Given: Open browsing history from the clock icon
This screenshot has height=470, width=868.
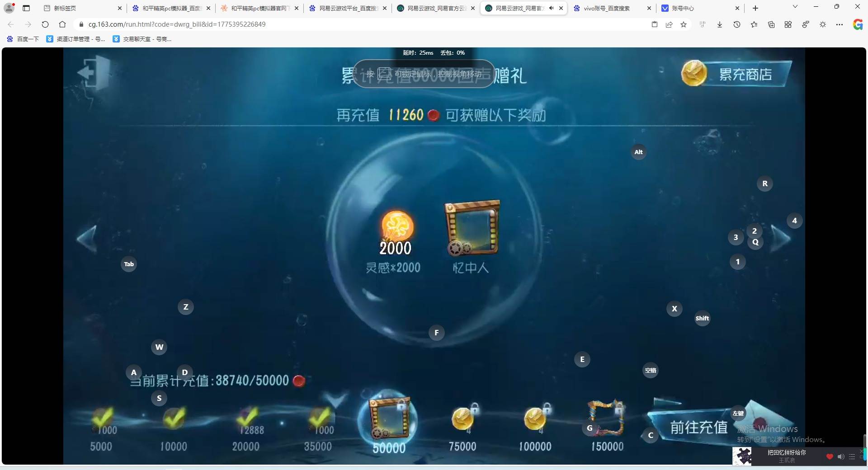Looking at the screenshot, I should pyautogui.click(x=736, y=24).
